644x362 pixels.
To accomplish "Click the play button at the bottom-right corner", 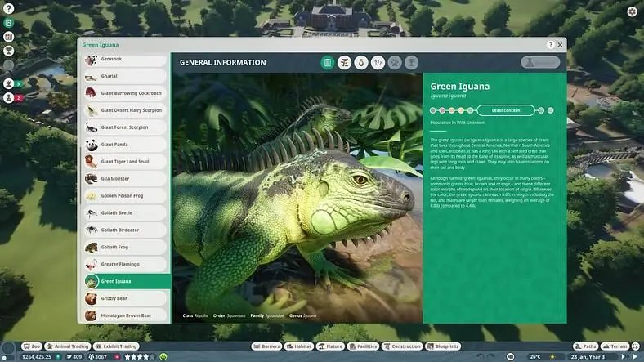I will [x=635, y=357].
